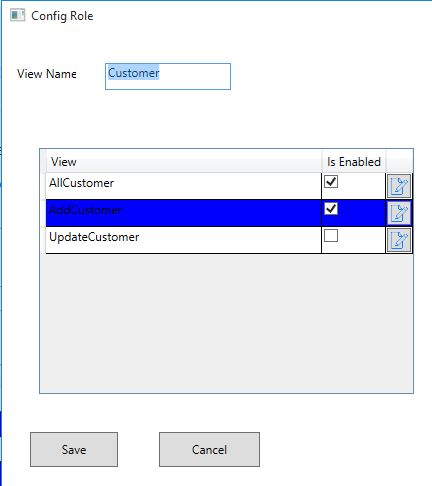Check Is Enabled for UpdateCustomer
432x486 pixels.
coord(331,236)
